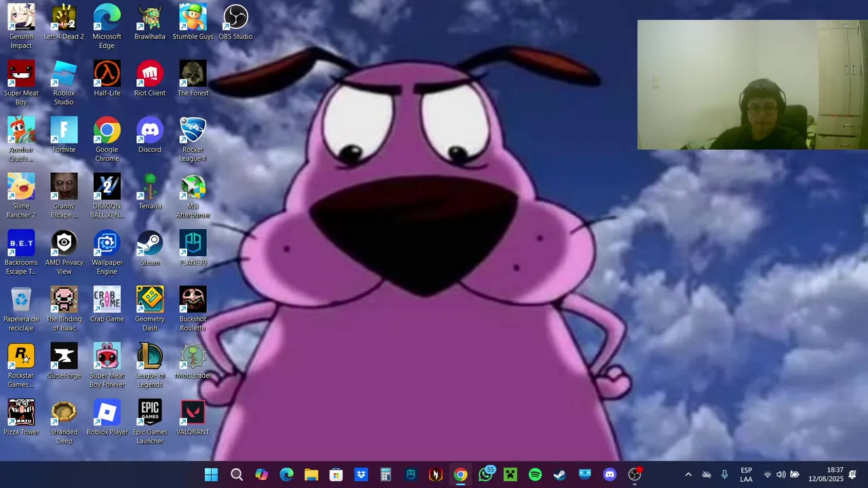Select the Discord desktop shortcut
Screen dimensions: 868x488
[x=150, y=136]
